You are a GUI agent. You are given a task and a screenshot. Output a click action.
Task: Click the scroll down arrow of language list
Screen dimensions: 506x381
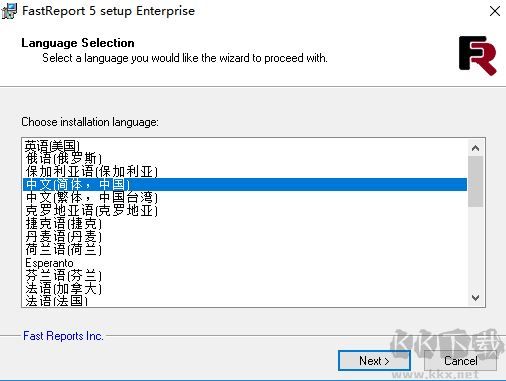[x=476, y=297]
